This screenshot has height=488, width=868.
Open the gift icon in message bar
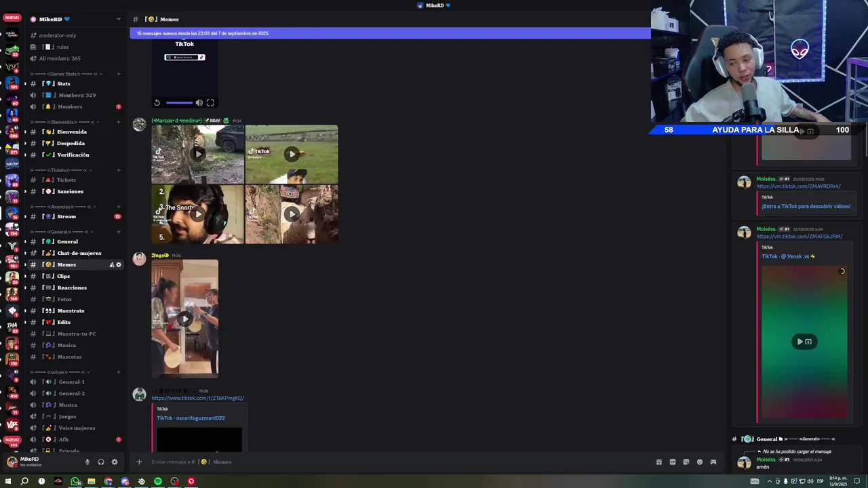658,462
